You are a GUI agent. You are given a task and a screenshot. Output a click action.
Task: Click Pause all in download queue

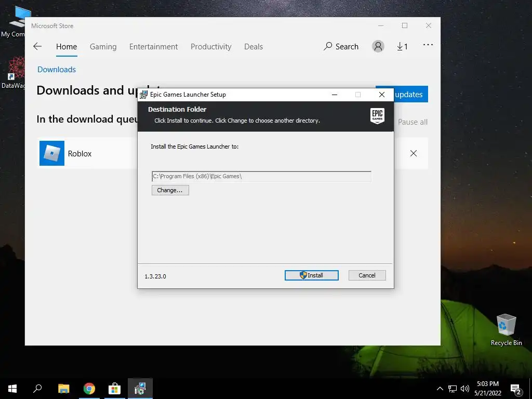[413, 122]
